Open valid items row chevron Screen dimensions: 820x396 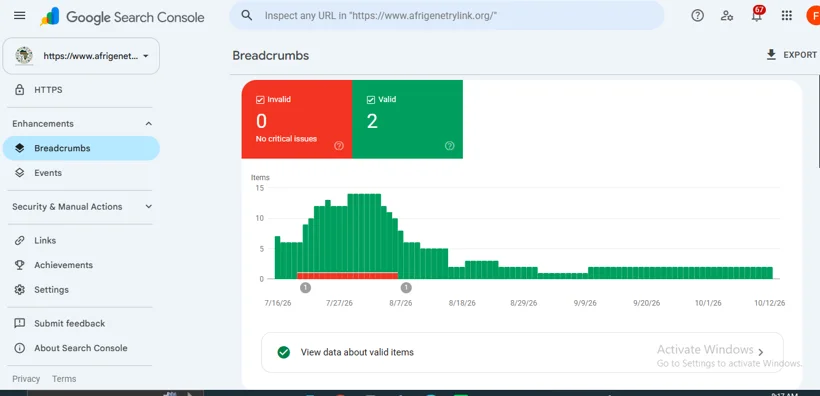pyautogui.click(x=761, y=353)
